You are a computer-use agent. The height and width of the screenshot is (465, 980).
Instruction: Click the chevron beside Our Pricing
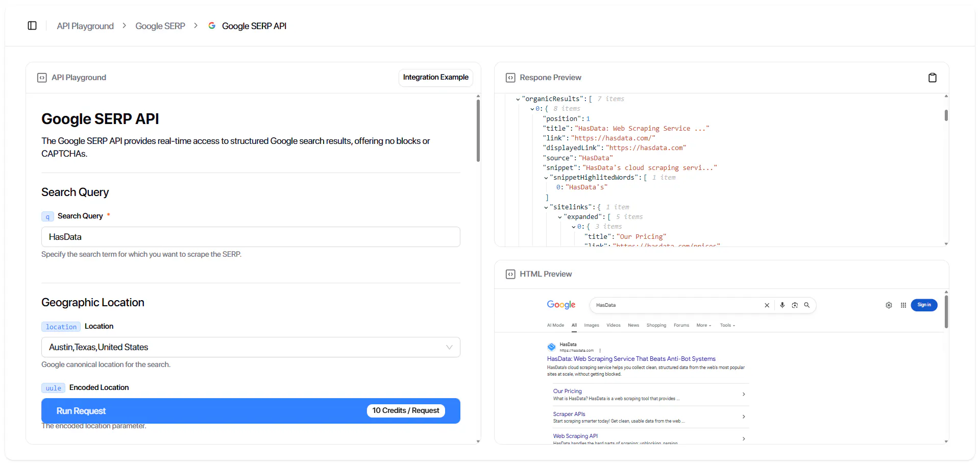(744, 394)
